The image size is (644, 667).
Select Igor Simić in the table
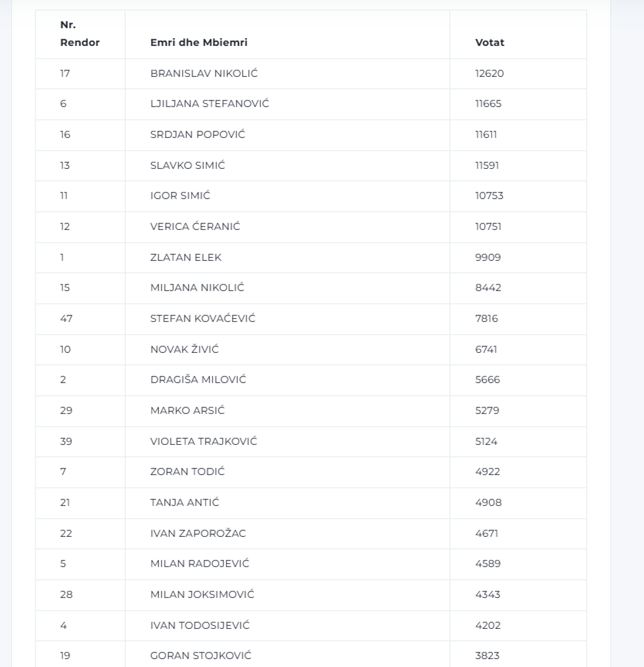click(180, 195)
